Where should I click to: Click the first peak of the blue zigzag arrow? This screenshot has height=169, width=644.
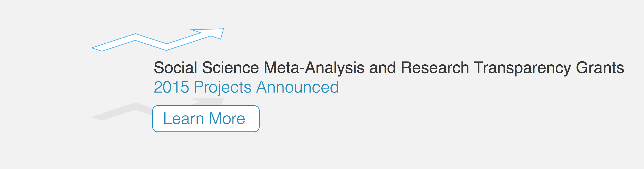135,37
